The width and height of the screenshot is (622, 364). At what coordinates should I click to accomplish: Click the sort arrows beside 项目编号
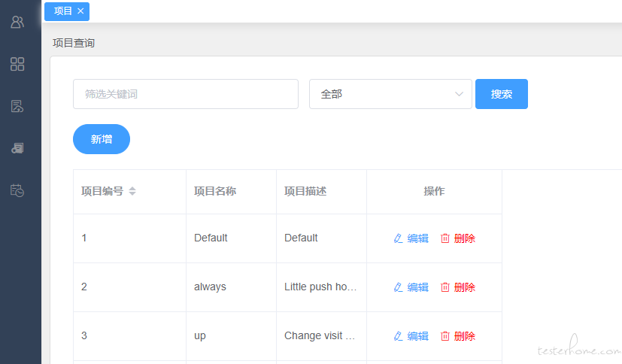click(132, 191)
